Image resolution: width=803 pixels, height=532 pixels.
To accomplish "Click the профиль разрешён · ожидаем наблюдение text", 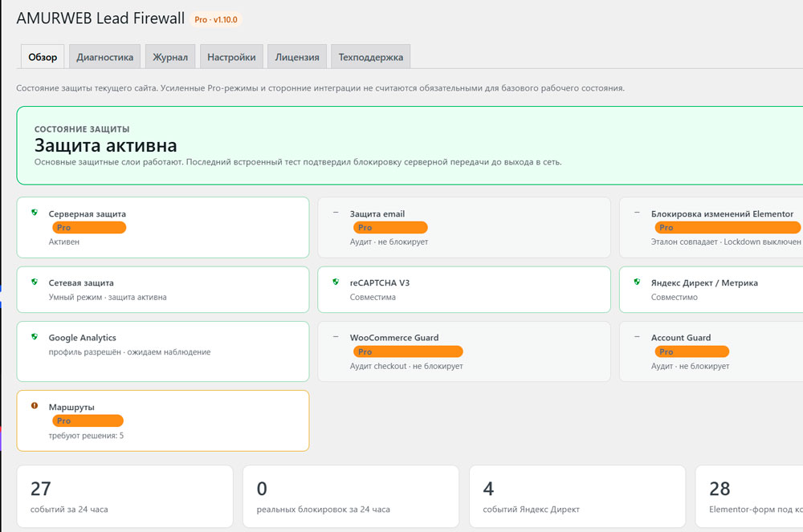I will tap(129, 352).
